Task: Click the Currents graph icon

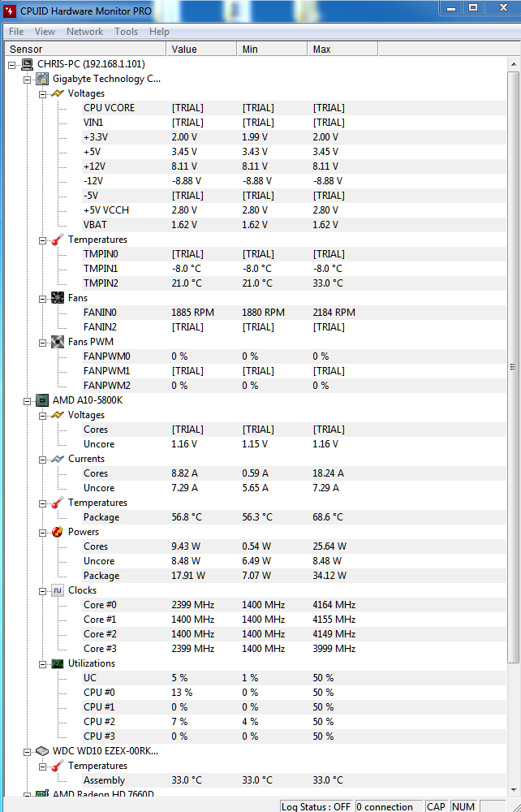Action: pyautogui.click(x=58, y=459)
